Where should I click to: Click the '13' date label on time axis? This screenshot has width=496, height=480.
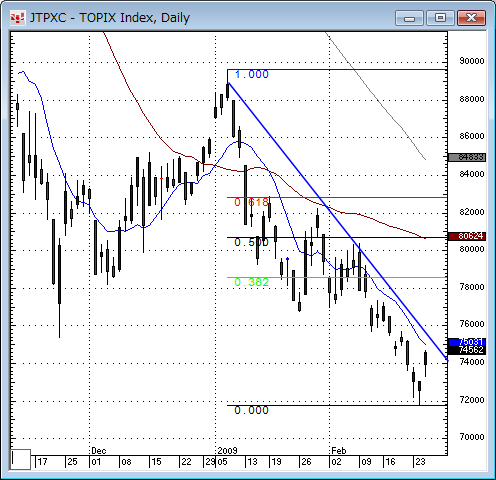tap(252, 462)
